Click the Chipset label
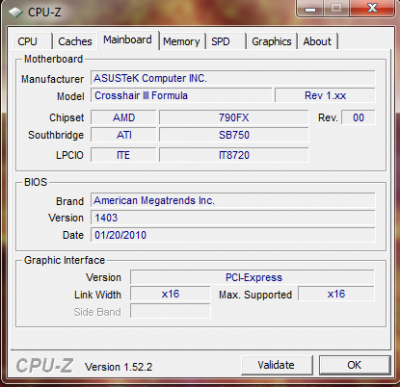Viewport: 400px width, 387px height. [66, 118]
